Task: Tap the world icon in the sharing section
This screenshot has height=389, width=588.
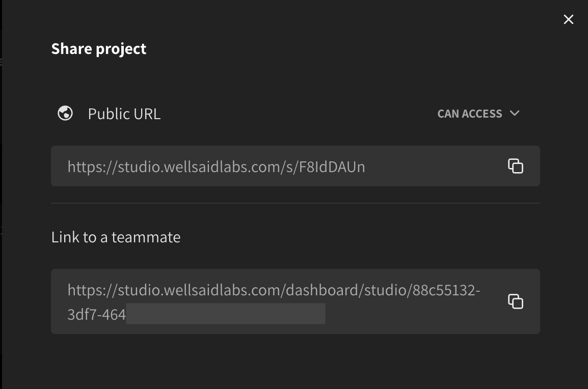Action: [65, 114]
